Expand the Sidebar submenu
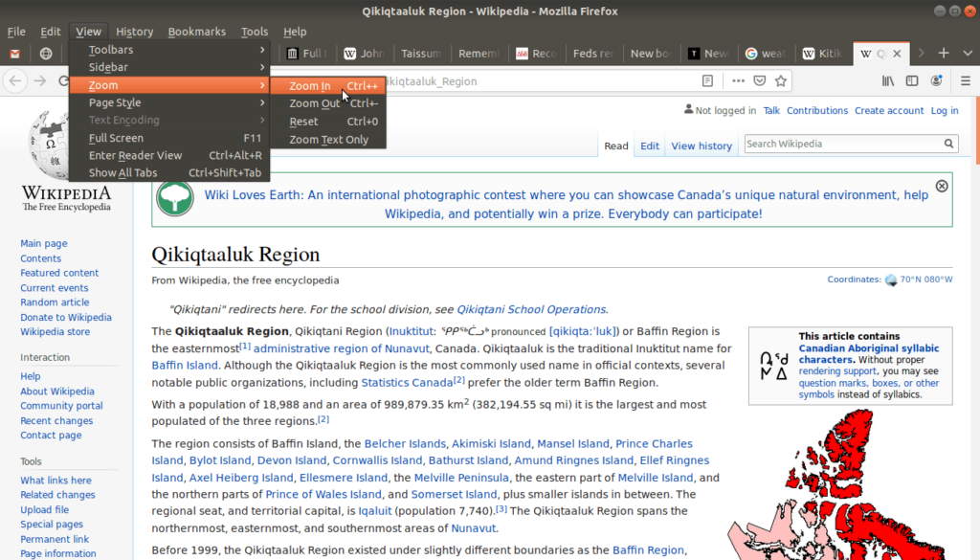The width and height of the screenshot is (980, 560). 168,67
